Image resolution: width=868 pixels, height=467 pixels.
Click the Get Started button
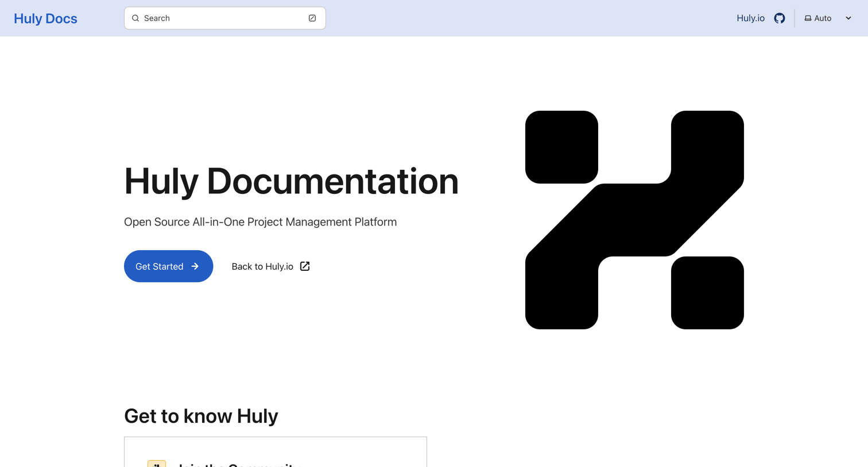168,266
